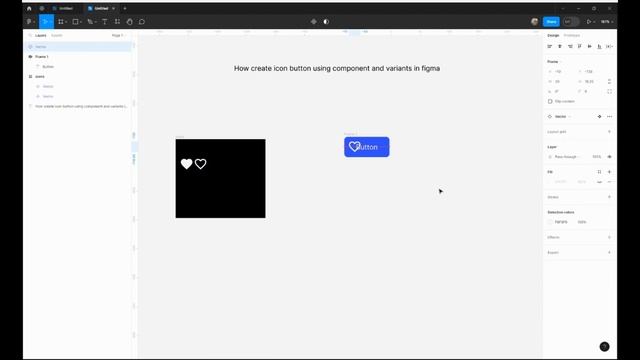The image size is (640, 360).
Task: Click the Create component icon
Action: (313, 22)
